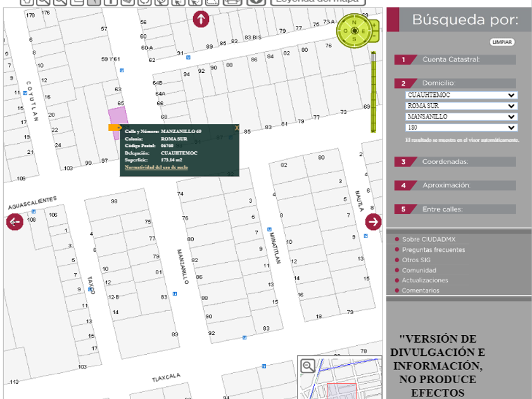Click the TLAXCALA street label

click(x=166, y=377)
